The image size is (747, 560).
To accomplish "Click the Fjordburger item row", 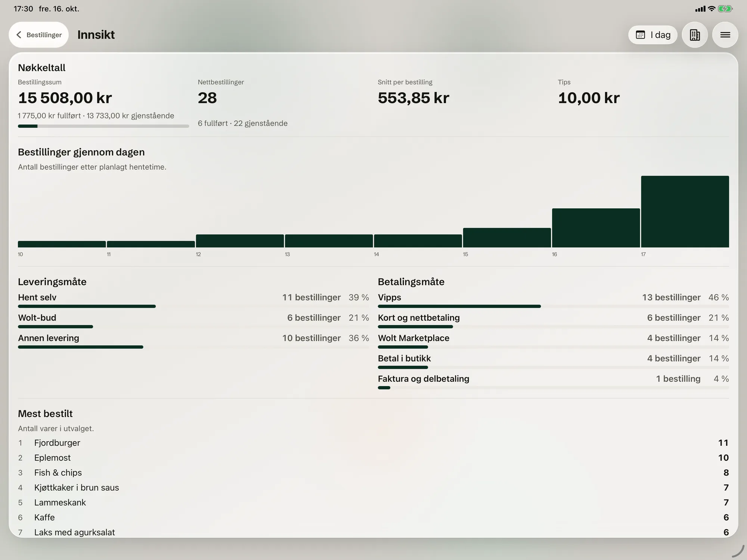I will click(373, 443).
